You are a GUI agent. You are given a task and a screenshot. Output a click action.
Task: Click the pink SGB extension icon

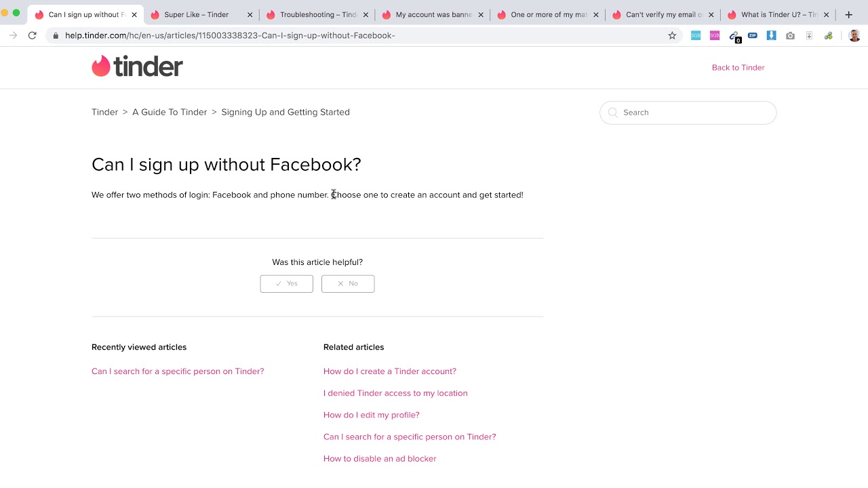[x=715, y=35]
